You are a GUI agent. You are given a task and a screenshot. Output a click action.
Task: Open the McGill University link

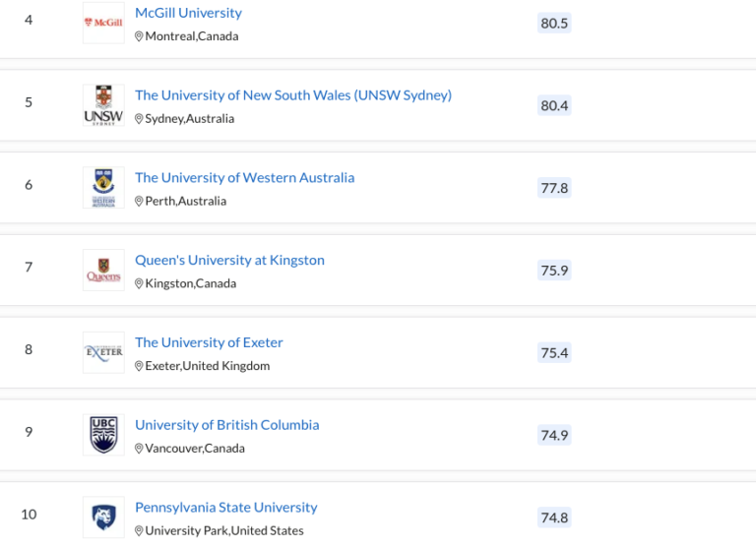pyautogui.click(x=188, y=13)
